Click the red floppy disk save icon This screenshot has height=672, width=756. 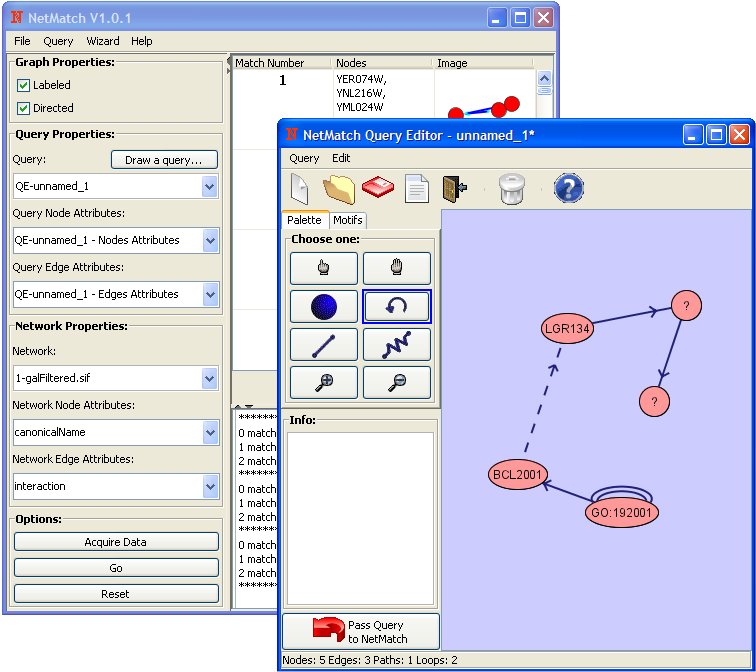tap(378, 188)
